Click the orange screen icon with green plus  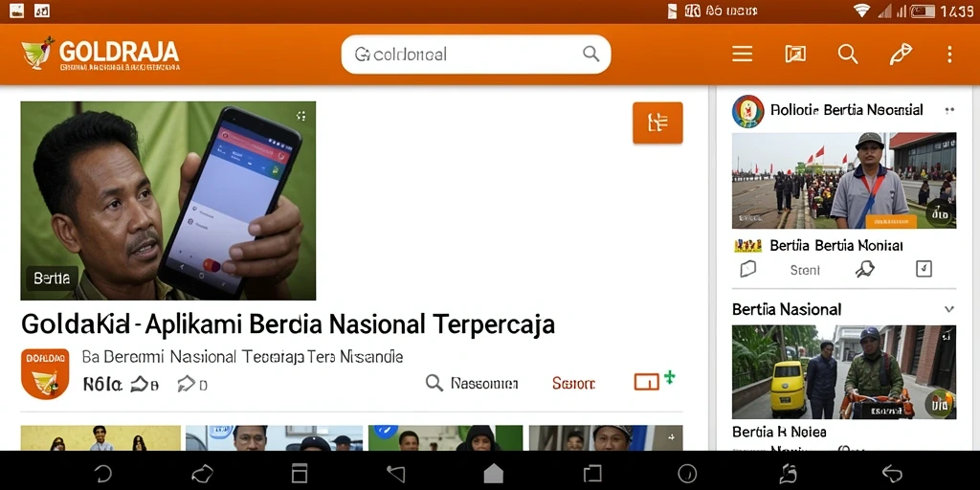[655, 381]
